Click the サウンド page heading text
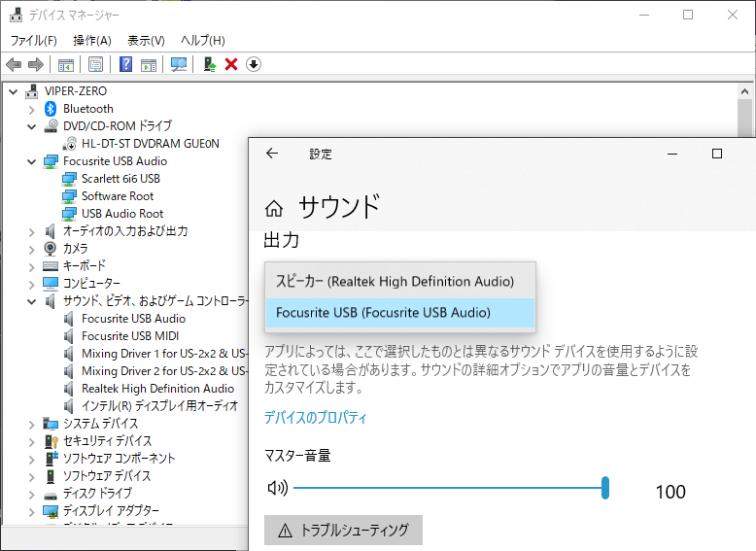Viewport: 756px width, 551px height. point(339,207)
